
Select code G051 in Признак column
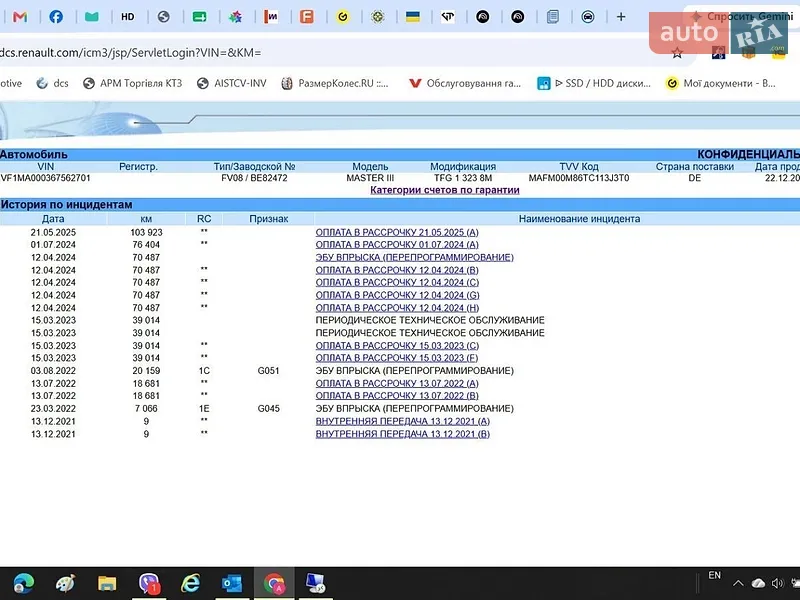(x=268, y=370)
